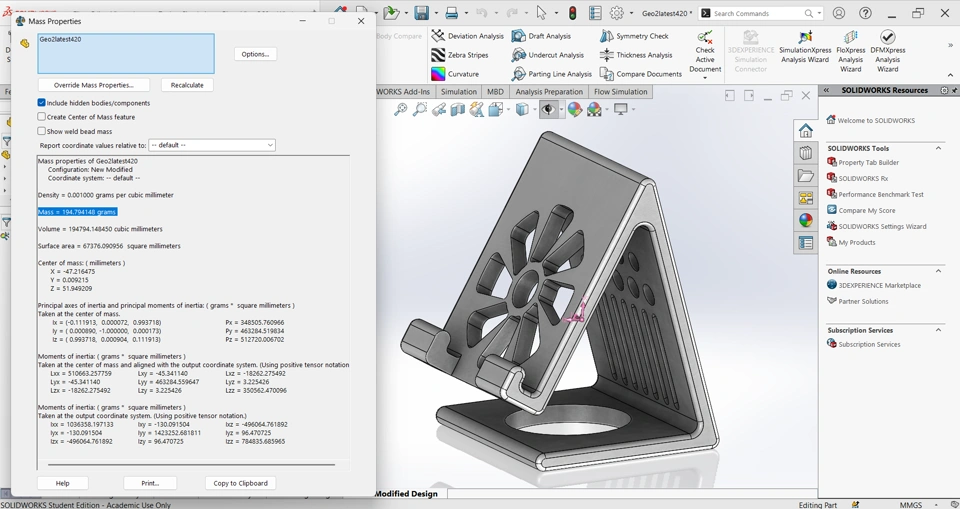Activate Zebra Stripes display
The height and width of the screenshot is (509, 960).
pyautogui.click(x=460, y=55)
